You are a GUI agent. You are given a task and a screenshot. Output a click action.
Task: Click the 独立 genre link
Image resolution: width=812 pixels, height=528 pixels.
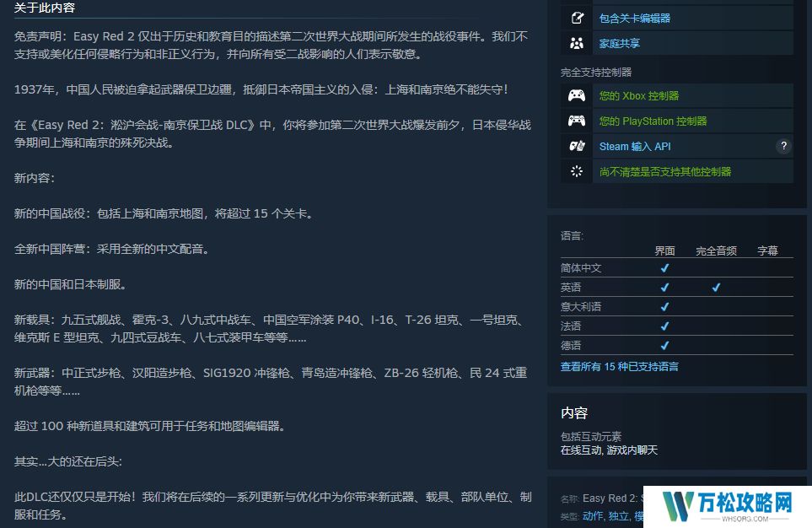pyautogui.click(x=618, y=516)
